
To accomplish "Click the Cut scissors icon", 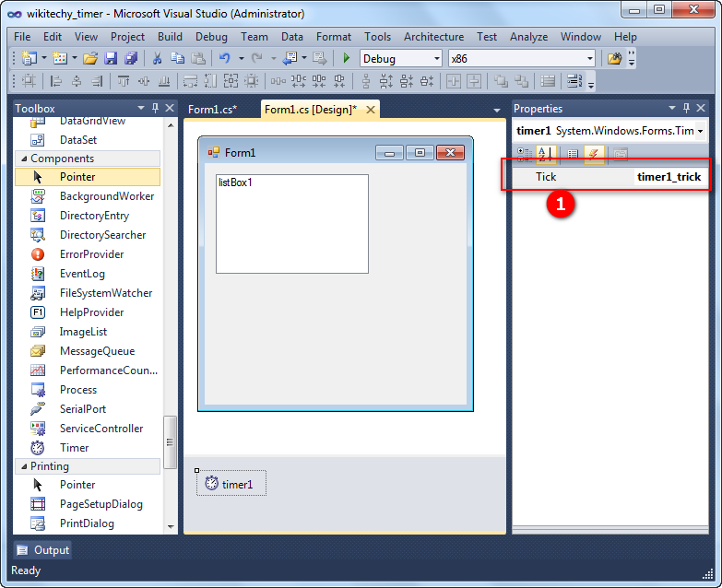I will (158, 58).
